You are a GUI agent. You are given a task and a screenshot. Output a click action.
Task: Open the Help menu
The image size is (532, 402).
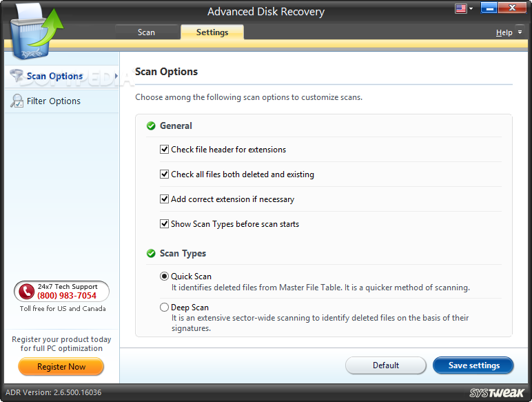[x=504, y=32]
